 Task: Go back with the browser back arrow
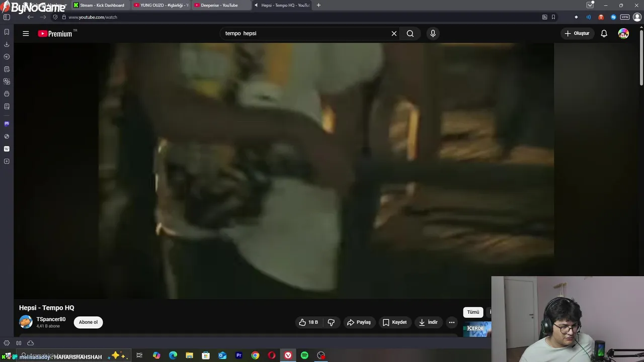pos(30,17)
